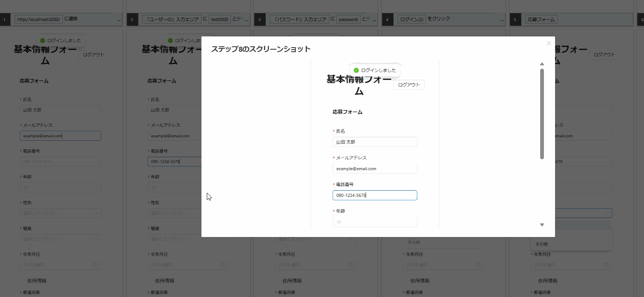Screen dimensions: 644x297
Task: Click the calendar icon in step 1 birthdate field
Action: [96, 265]
